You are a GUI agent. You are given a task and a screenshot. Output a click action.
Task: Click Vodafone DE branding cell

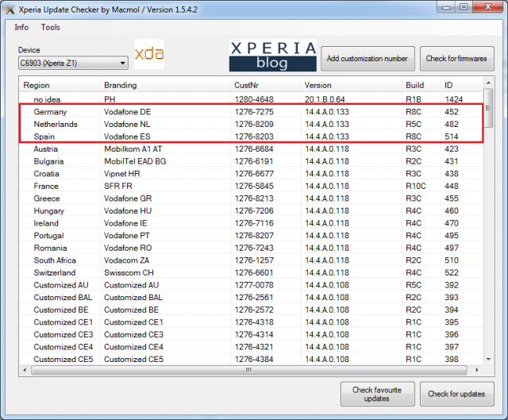127,112
